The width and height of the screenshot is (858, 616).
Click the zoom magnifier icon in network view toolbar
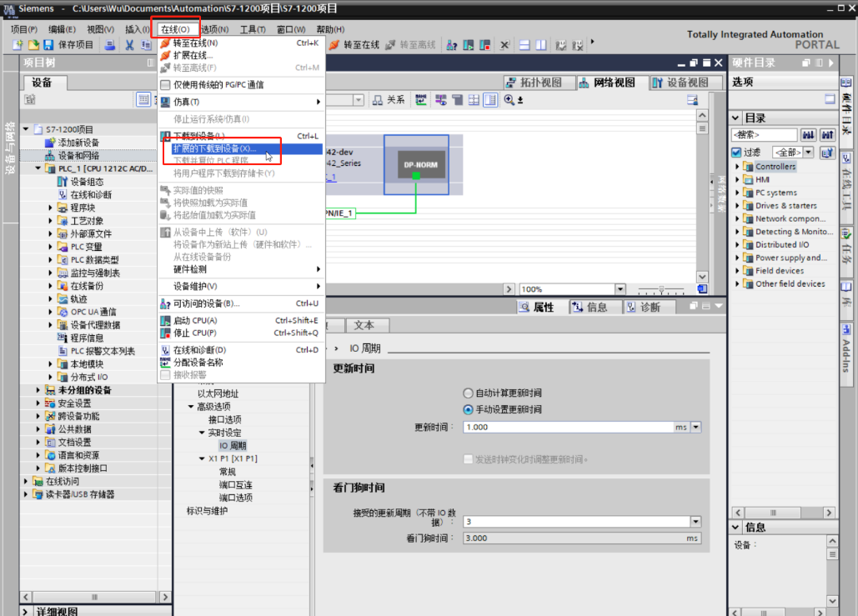tap(509, 100)
